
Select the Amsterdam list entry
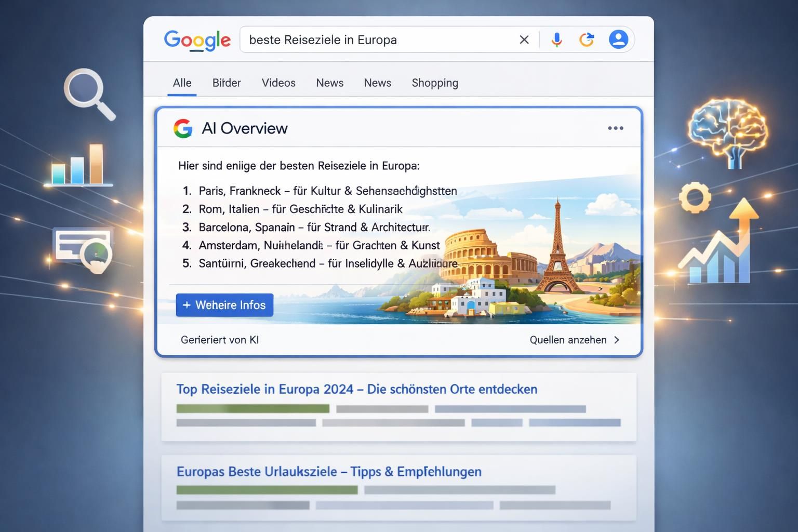(311, 245)
